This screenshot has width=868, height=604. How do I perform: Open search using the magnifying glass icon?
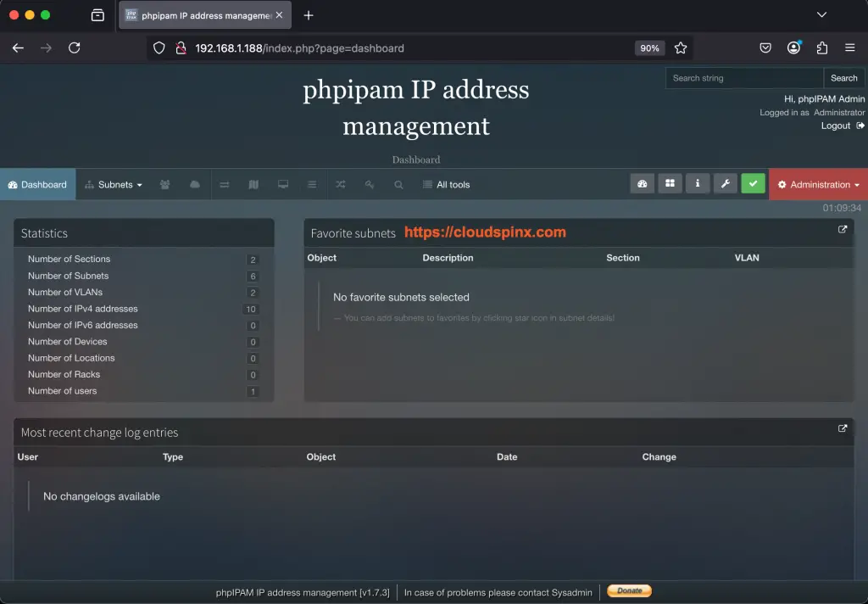pos(398,184)
